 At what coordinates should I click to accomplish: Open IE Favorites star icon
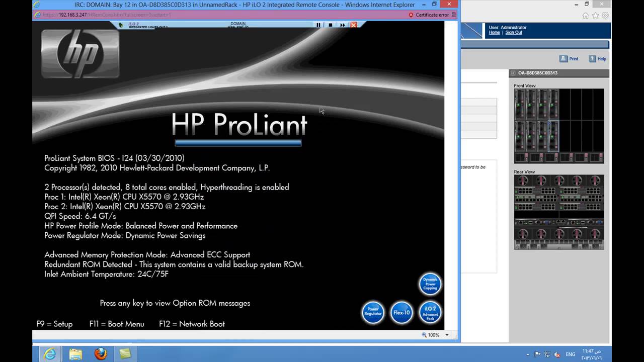tap(596, 16)
